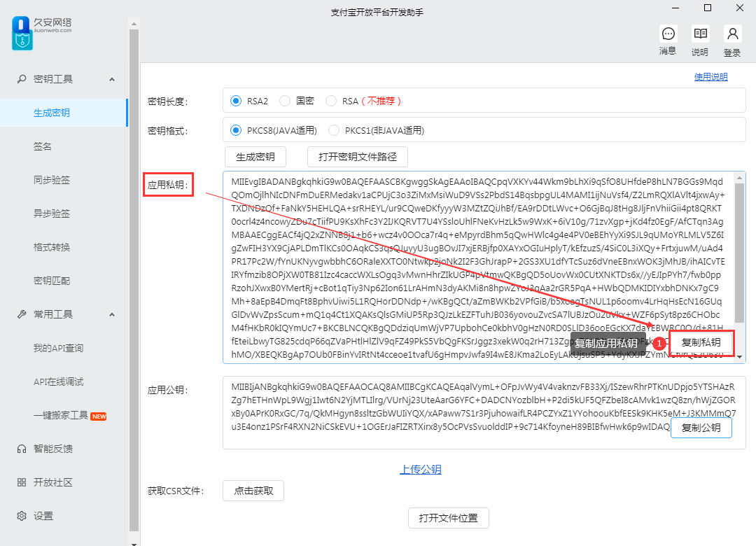Click the sidebar scrollbar up arrow

(134, 24)
